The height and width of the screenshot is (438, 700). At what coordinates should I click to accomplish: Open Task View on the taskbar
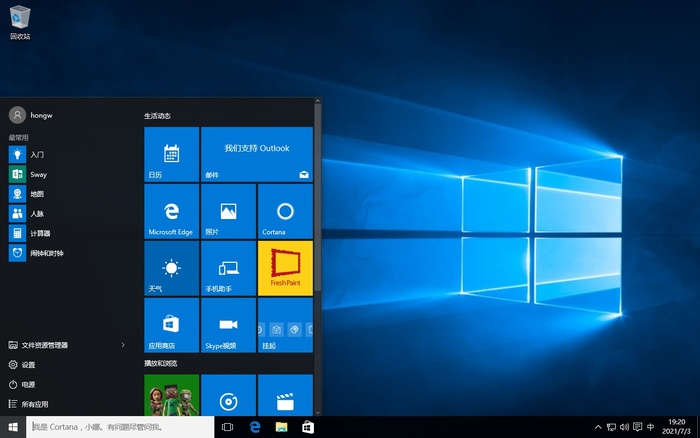point(228,427)
